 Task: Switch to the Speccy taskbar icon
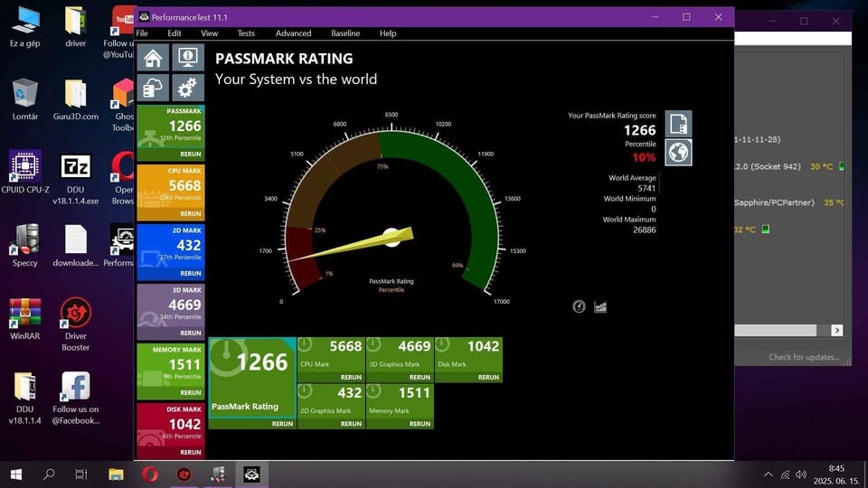(218, 474)
